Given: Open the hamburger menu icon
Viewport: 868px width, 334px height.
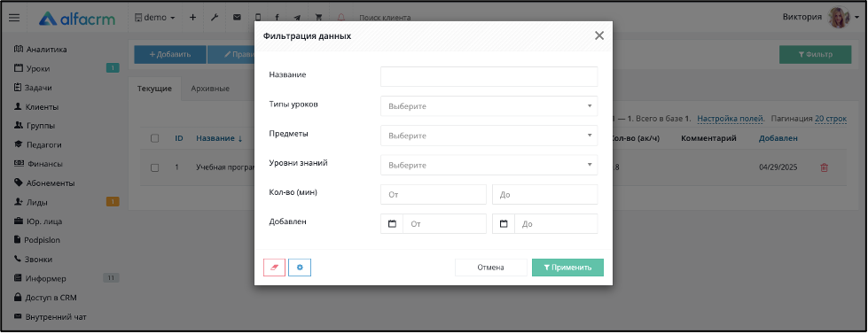Looking at the screenshot, I should (x=14, y=18).
